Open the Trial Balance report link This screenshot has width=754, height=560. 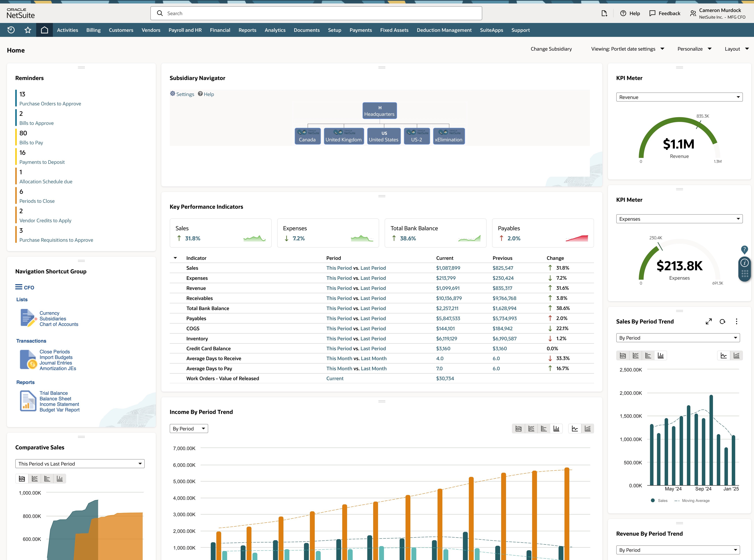pos(54,393)
